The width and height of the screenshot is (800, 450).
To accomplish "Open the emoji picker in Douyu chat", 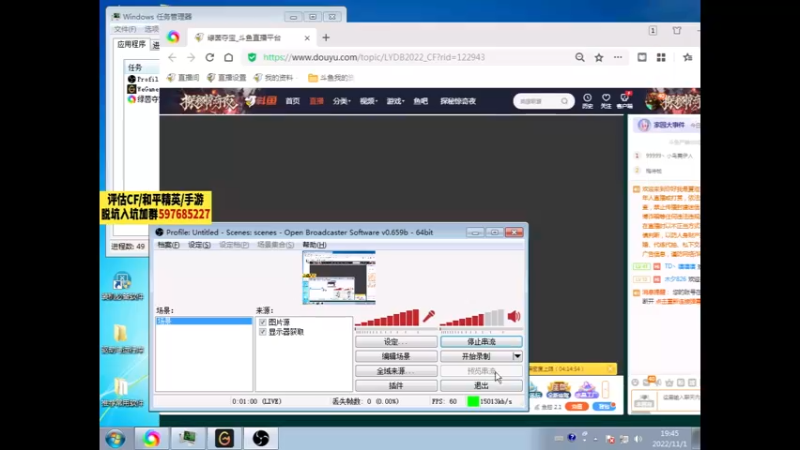I will pyautogui.click(x=635, y=382).
